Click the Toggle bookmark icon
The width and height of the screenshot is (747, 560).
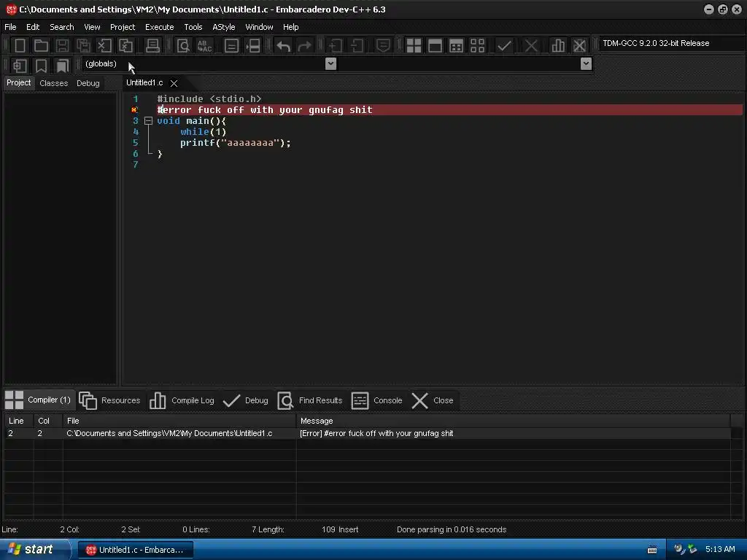pos(41,66)
